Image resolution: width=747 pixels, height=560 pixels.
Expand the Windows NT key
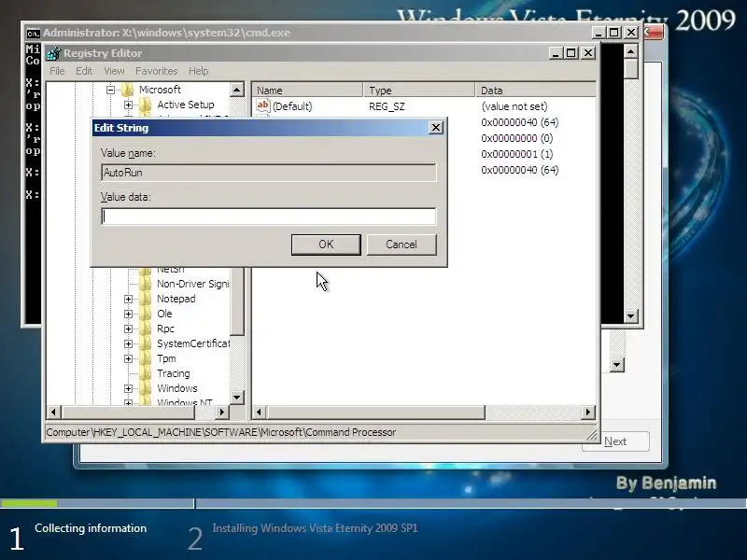pyautogui.click(x=128, y=403)
